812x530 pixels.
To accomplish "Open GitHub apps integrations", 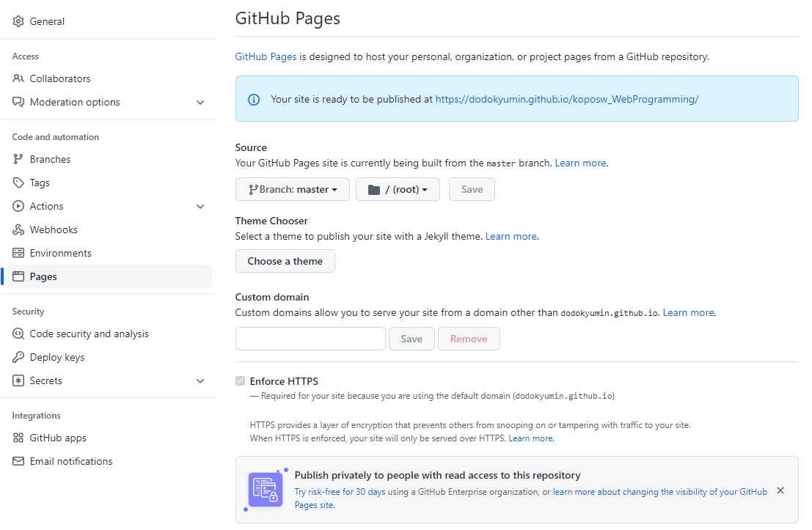I will tap(109, 438).
